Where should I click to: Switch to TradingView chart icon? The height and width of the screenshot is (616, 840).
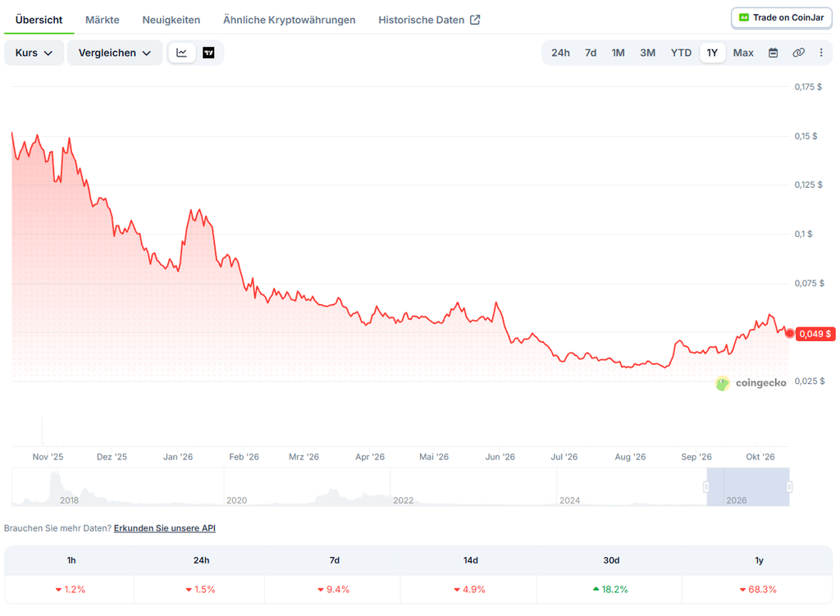[208, 52]
